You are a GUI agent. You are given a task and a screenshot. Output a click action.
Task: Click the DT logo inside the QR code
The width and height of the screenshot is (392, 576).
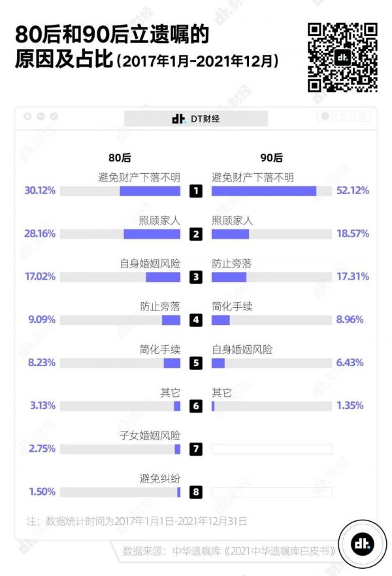(x=342, y=58)
